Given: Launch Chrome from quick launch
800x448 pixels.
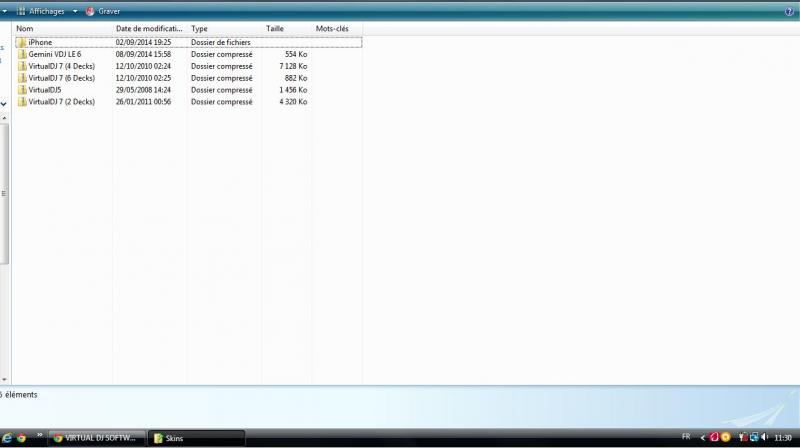Looking at the screenshot, I should click(x=21, y=438).
